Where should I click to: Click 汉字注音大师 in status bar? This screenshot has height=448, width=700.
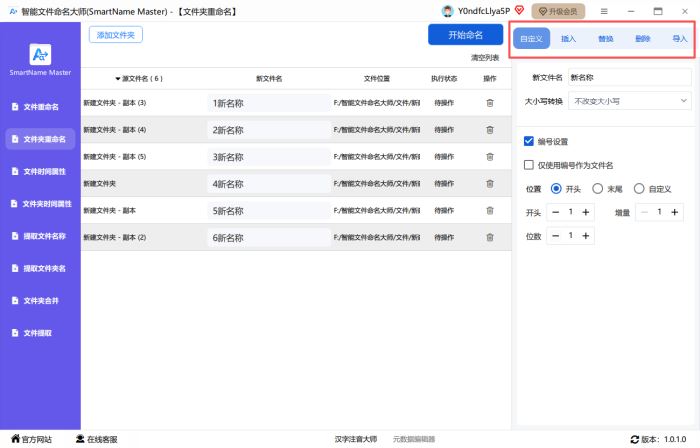[x=356, y=439]
